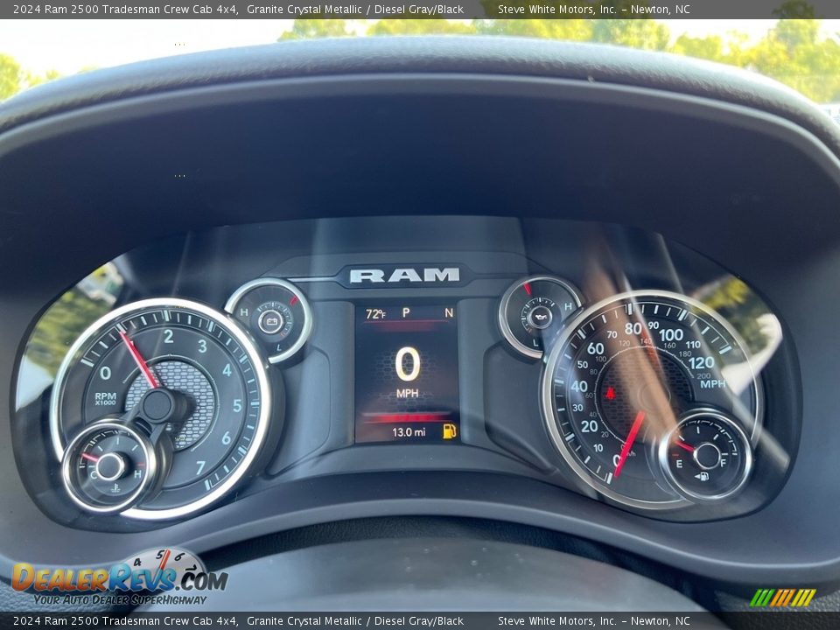This screenshot has width=840, height=630.
Task: Tap the MPH label under the digital speed
Action: tap(407, 393)
